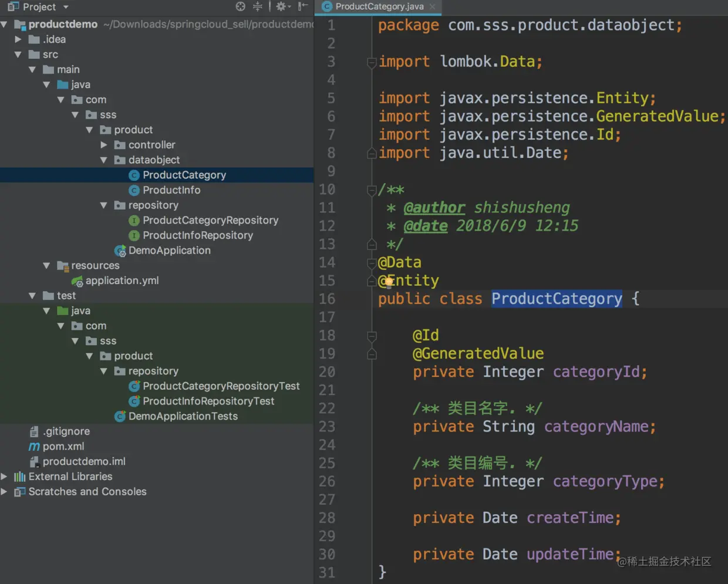Collapse the src folder

point(18,55)
